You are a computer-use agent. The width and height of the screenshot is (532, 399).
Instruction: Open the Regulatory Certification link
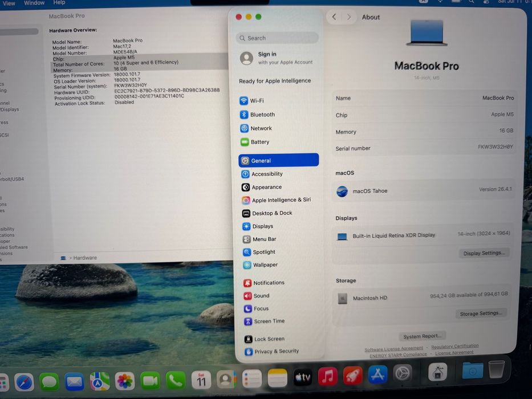click(x=455, y=346)
